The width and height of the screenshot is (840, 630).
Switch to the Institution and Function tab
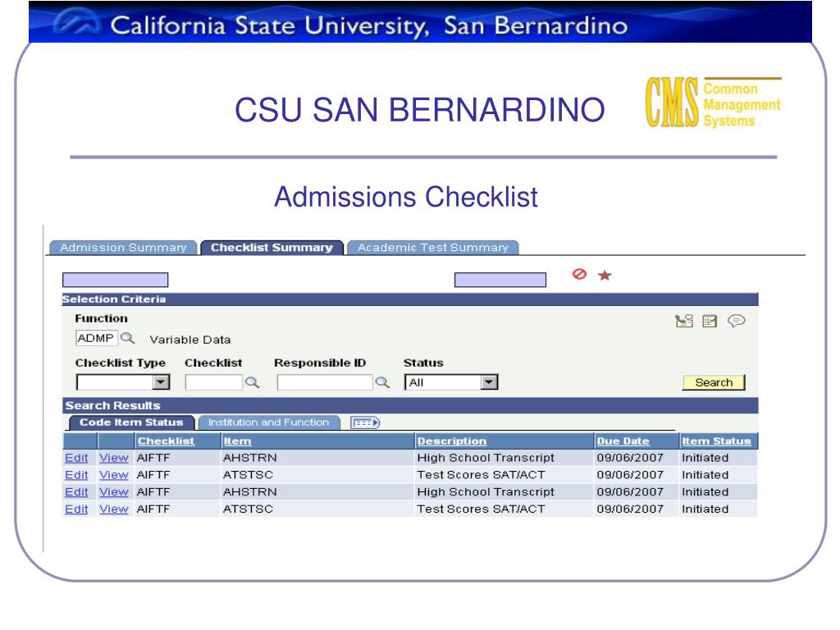click(x=268, y=422)
